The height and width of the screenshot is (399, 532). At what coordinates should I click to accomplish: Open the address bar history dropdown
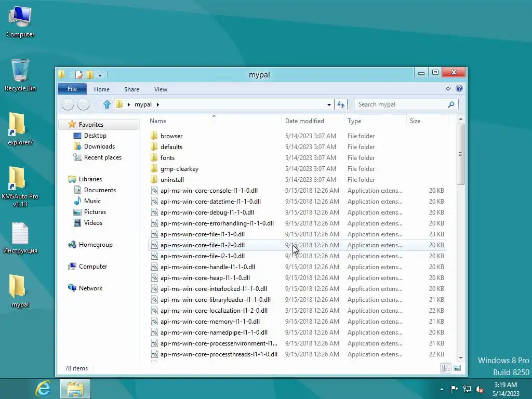(x=329, y=104)
